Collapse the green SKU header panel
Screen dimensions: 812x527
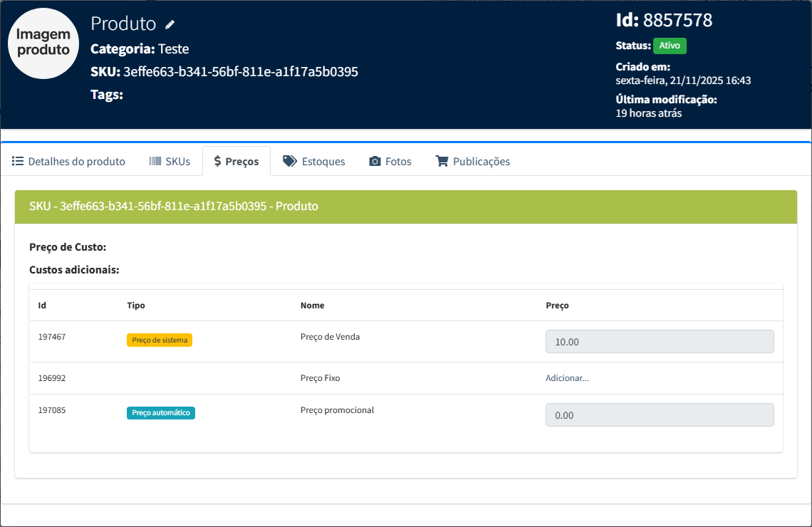point(405,207)
